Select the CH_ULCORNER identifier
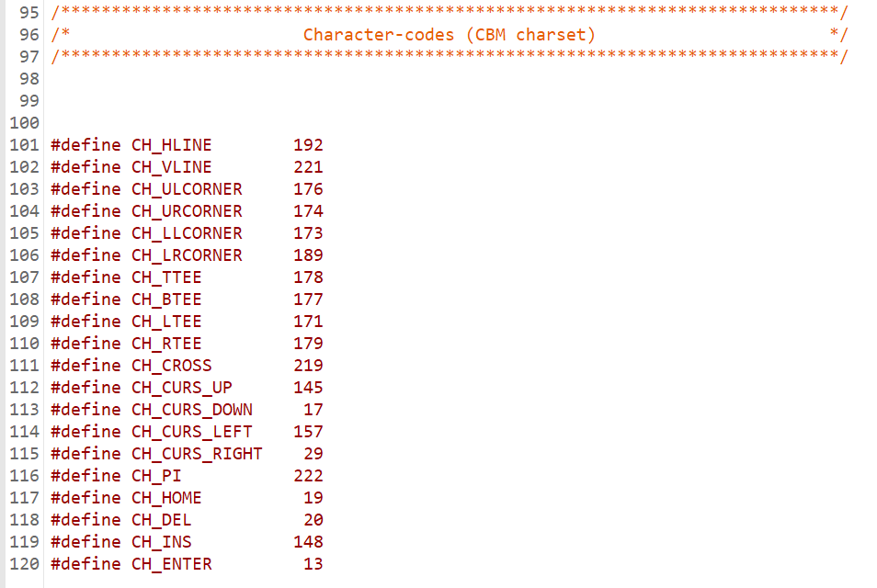Image resolution: width=877 pixels, height=588 pixels. (x=187, y=188)
